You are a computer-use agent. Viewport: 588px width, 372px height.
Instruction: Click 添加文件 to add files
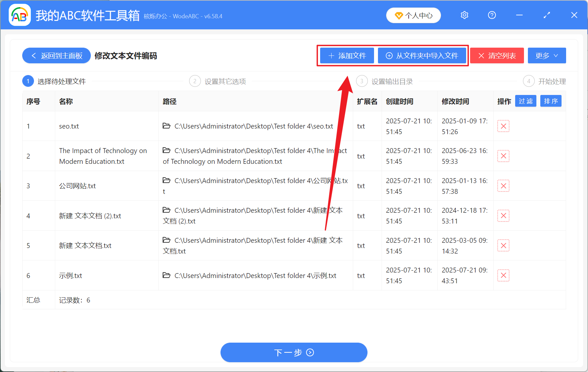[347, 55]
